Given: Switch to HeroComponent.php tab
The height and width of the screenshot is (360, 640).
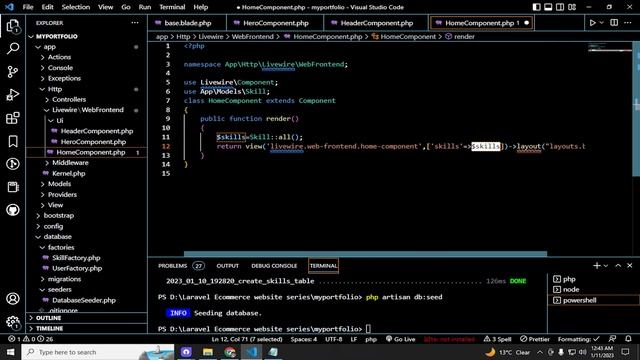Looking at the screenshot, I should (x=275, y=23).
